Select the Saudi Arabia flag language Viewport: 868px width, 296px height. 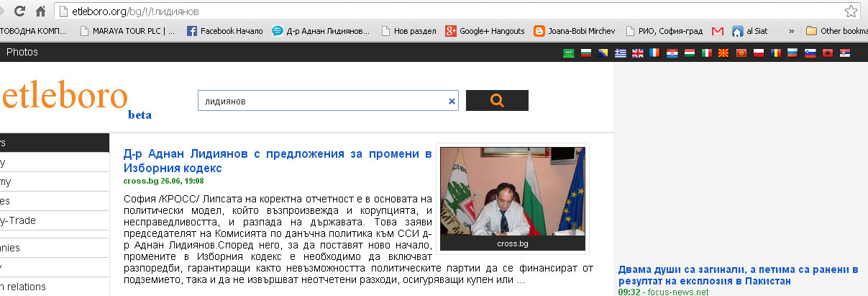click(x=568, y=53)
